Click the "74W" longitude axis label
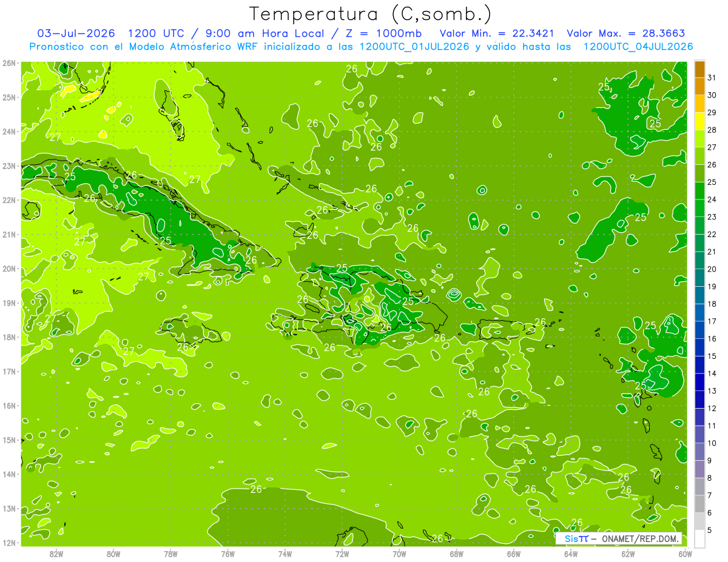 click(x=285, y=554)
